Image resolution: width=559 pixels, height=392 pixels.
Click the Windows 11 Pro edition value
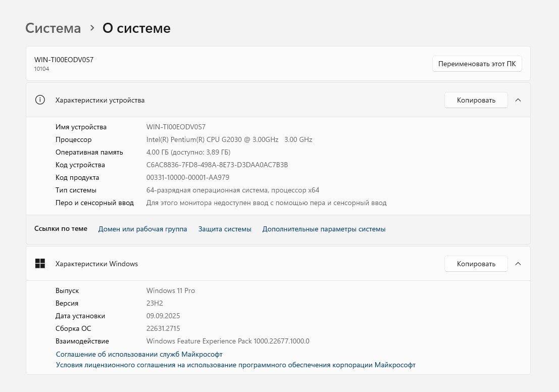click(171, 290)
